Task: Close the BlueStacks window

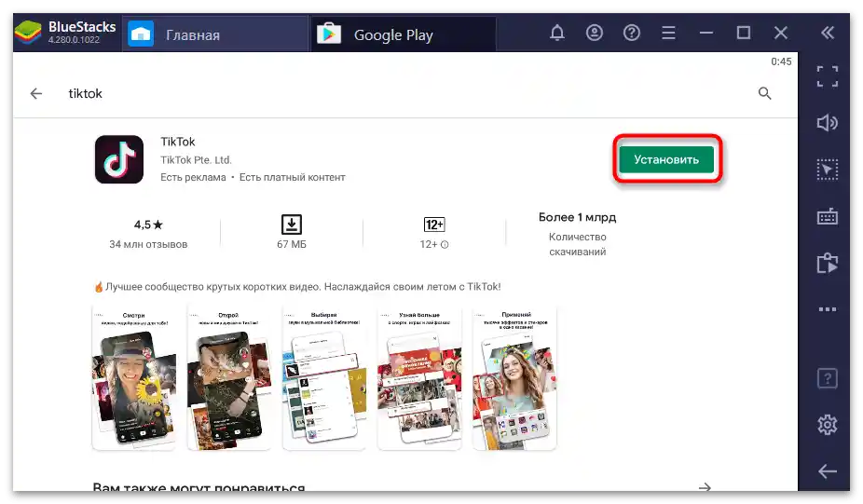Action: [780, 33]
